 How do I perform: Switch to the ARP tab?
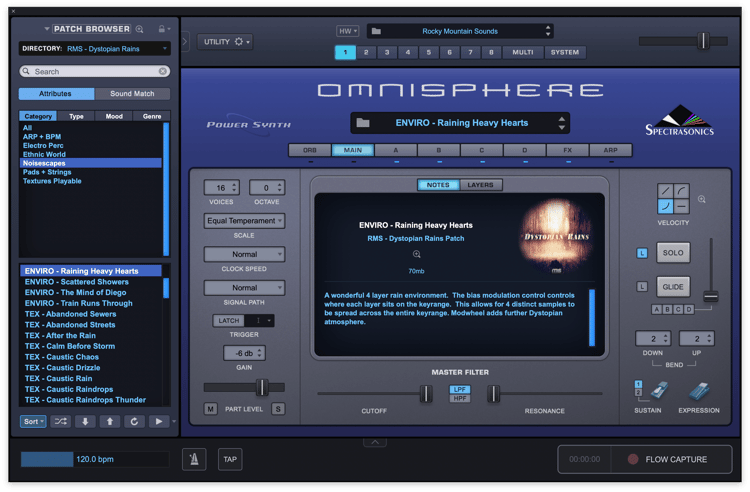point(610,150)
